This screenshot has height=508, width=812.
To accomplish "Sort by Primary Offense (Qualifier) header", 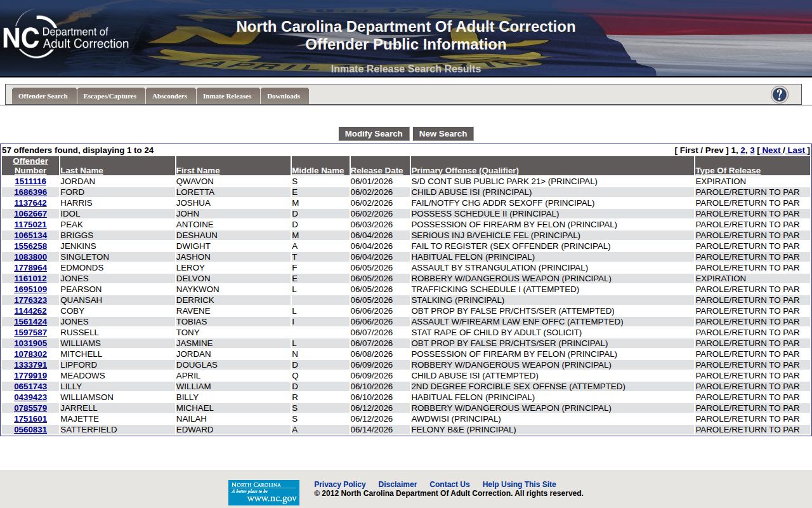I will pyautogui.click(x=465, y=170).
